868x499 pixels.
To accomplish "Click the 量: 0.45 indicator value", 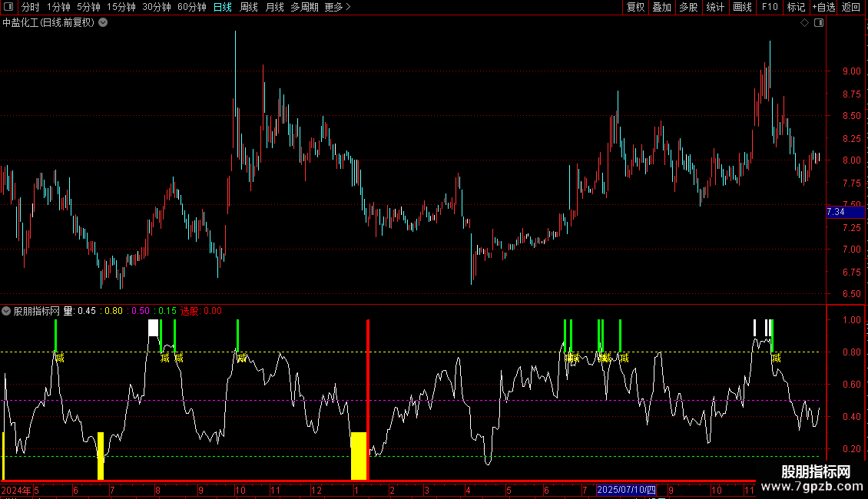I will pos(80,311).
